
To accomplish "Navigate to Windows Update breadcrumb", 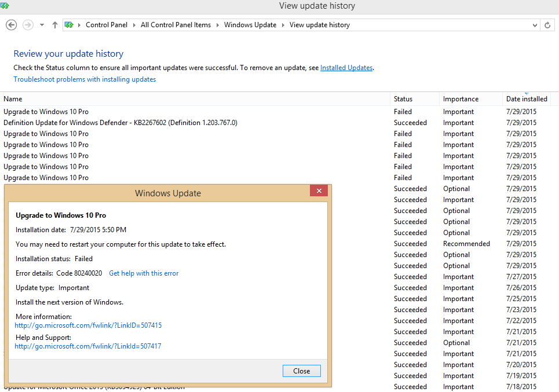I will (x=250, y=25).
